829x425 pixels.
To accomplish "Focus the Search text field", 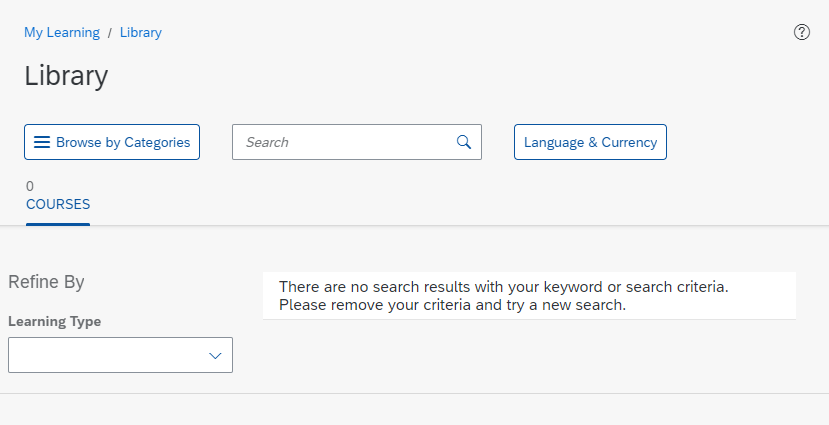I will [x=357, y=142].
